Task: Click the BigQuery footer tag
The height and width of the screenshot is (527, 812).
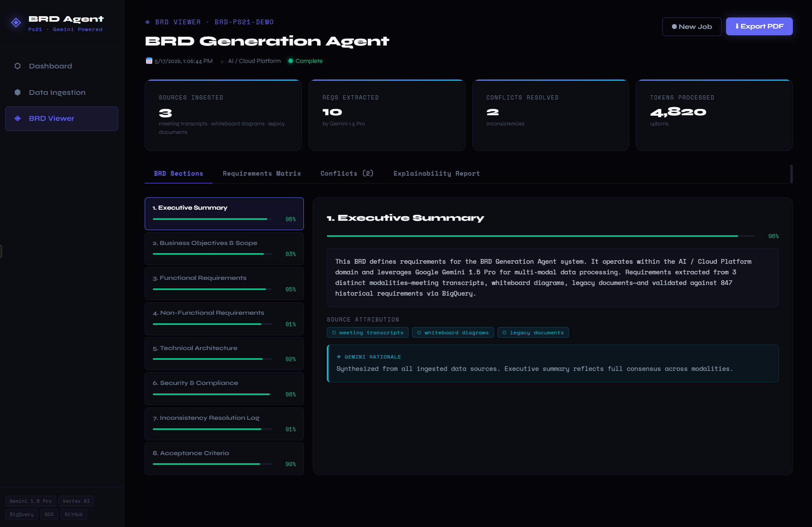Action: tap(22, 514)
